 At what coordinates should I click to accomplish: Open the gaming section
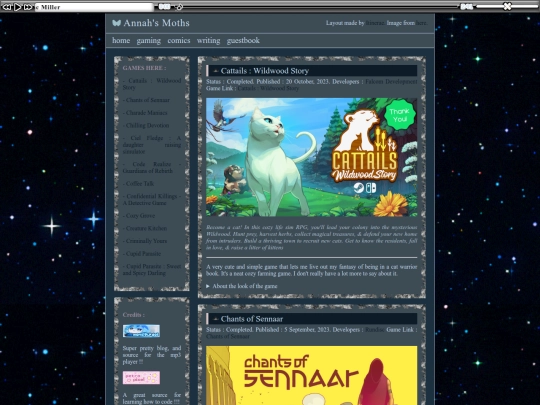click(148, 41)
